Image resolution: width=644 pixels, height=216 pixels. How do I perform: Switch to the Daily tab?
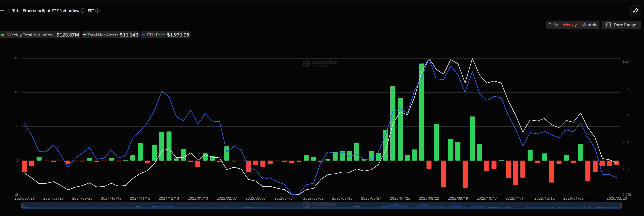[x=553, y=25]
